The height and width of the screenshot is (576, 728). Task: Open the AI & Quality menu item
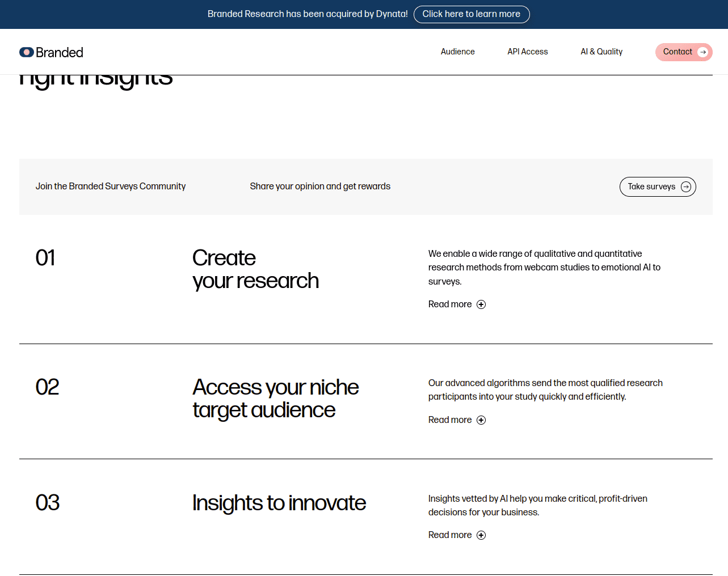(x=601, y=52)
